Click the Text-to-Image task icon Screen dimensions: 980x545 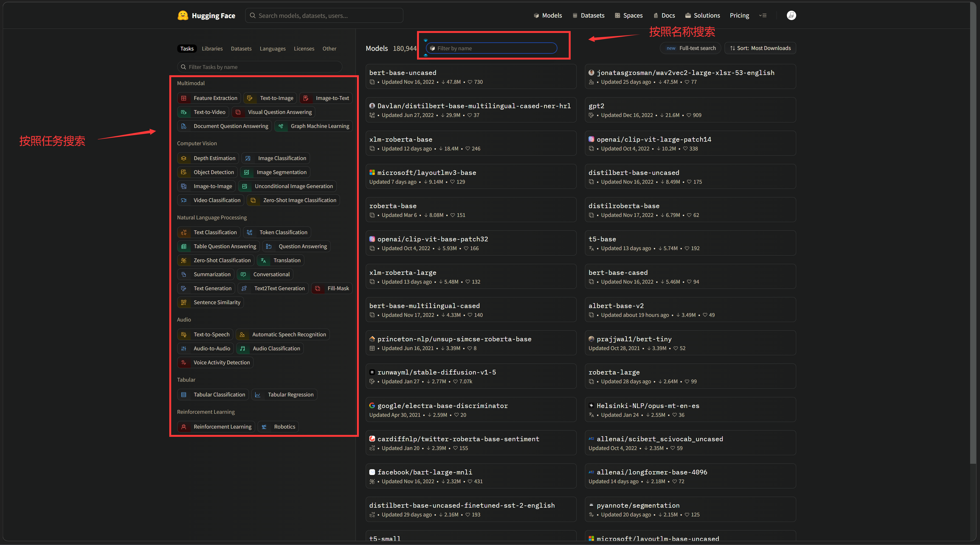click(x=250, y=98)
